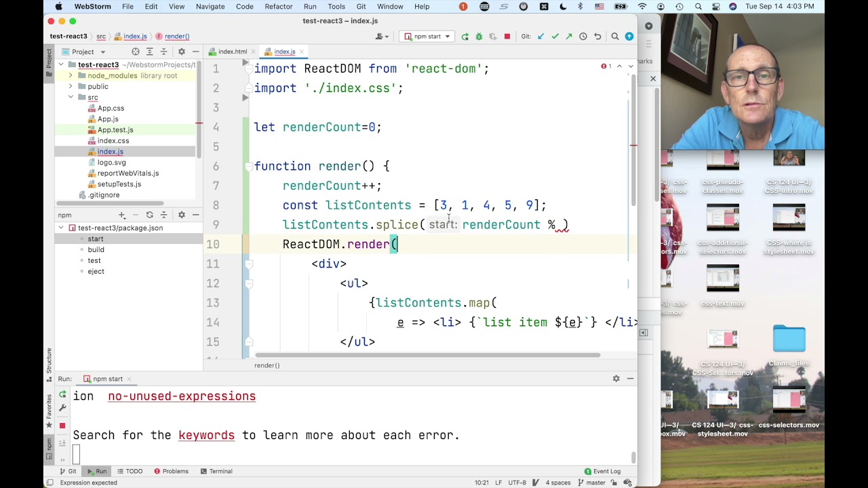Open the Git menu
This screenshot has width=868, height=488.
(361, 7)
